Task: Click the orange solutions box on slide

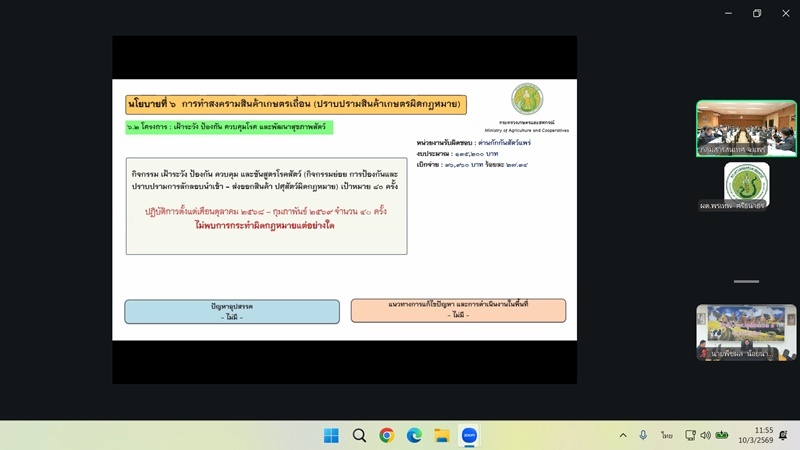Action: [x=458, y=310]
